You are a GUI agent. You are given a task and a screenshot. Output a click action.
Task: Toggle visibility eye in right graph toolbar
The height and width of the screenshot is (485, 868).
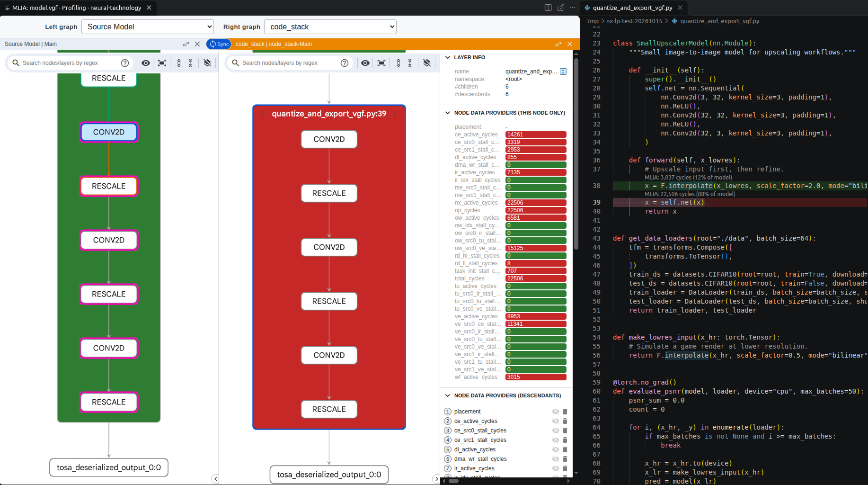pos(365,63)
